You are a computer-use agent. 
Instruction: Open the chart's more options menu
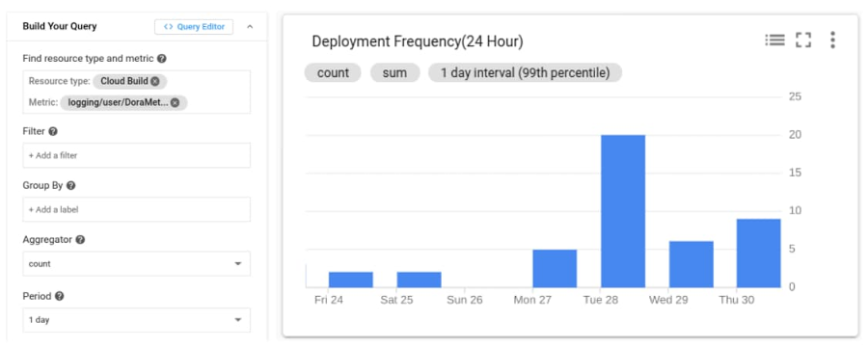832,40
